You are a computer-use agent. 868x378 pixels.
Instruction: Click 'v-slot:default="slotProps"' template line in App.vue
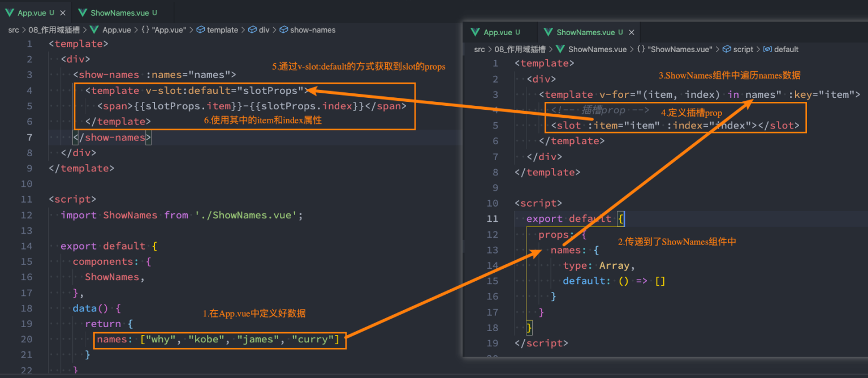click(x=197, y=91)
